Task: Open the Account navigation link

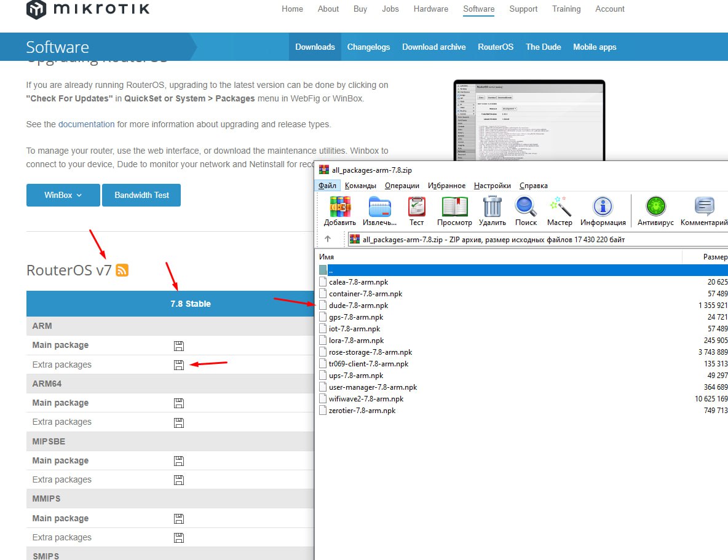Action: point(609,9)
